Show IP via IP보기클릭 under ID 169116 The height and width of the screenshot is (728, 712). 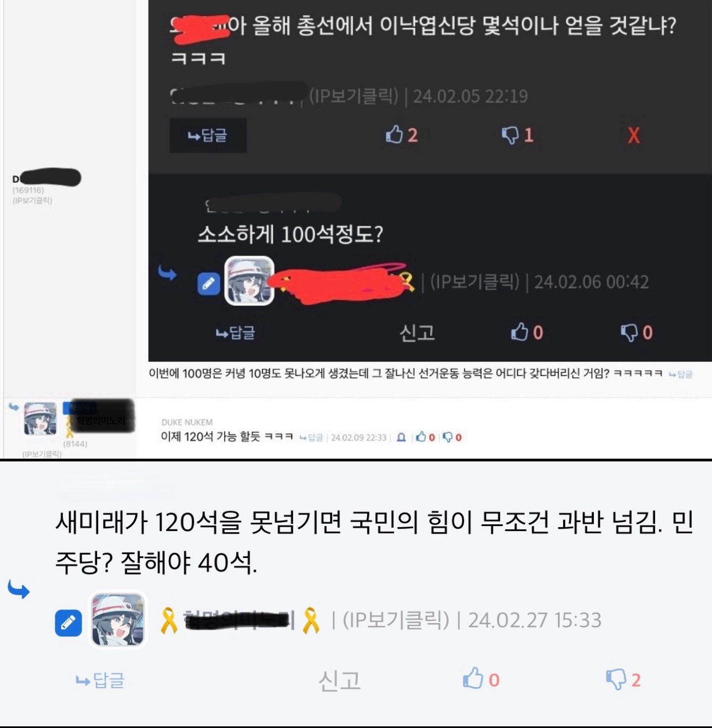click(x=32, y=200)
